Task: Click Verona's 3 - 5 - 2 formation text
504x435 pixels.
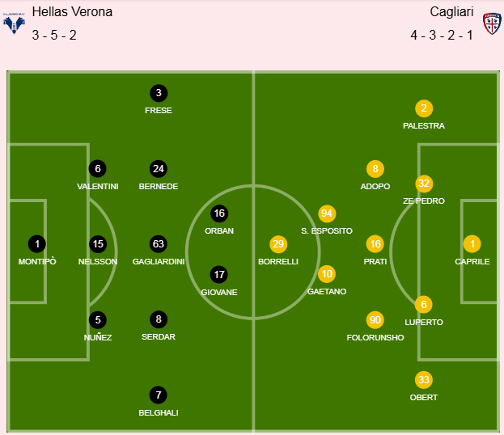Action: pyautogui.click(x=53, y=36)
